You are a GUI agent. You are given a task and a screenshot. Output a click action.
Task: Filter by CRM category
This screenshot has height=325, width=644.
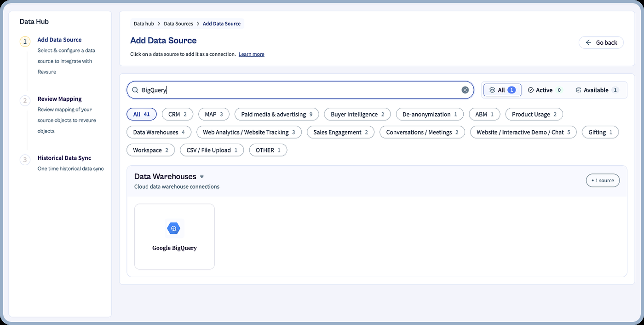(178, 114)
